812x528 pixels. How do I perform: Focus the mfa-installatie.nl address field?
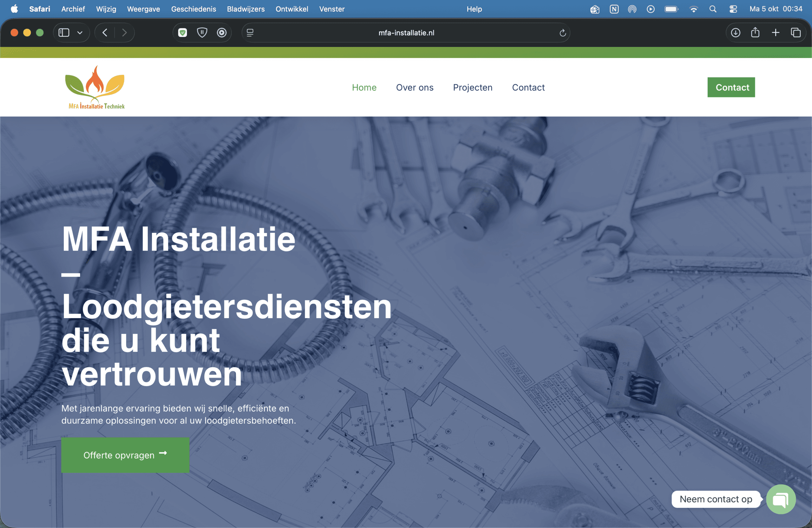406,33
